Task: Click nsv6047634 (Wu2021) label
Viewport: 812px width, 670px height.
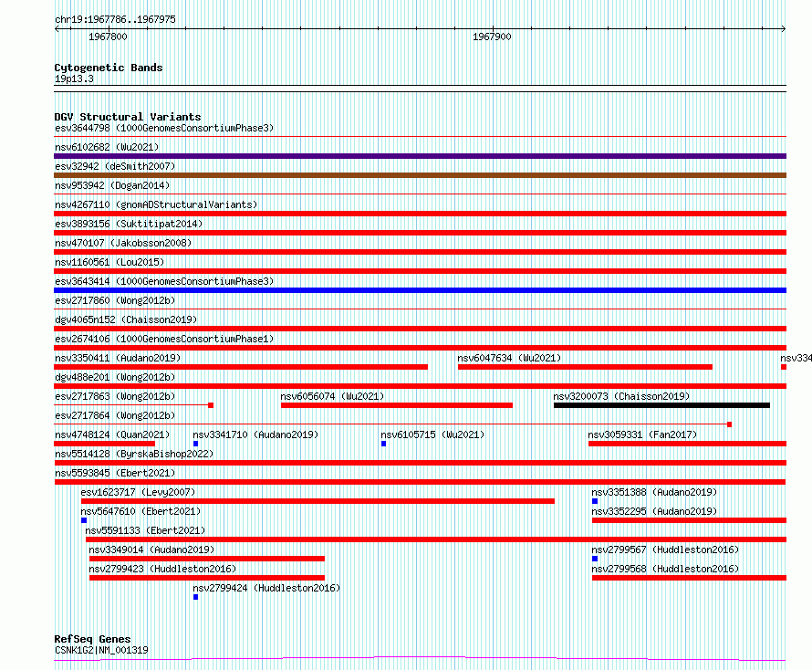Action: (x=509, y=358)
